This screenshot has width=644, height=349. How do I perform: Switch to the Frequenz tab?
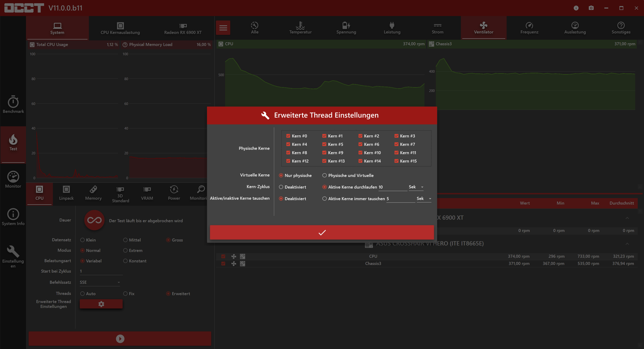(x=529, y=28)
